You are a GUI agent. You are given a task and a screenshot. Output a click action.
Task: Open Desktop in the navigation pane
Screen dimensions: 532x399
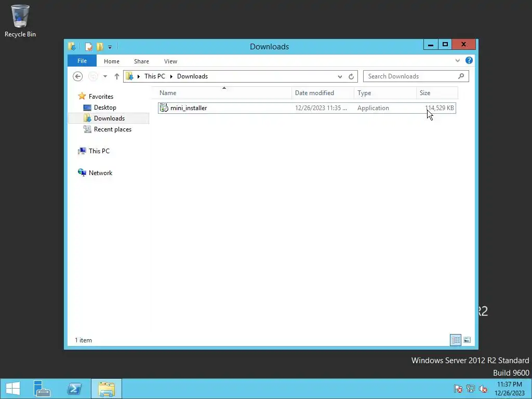click(x=105, y=108)
